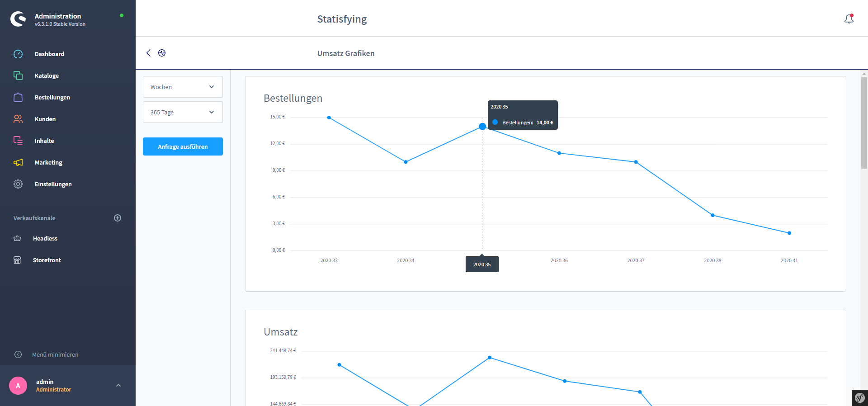The width and height of the screenshot is (868, 406).
Task: Click the Menü minimieren arrow icon
Action: pos(18,354)
